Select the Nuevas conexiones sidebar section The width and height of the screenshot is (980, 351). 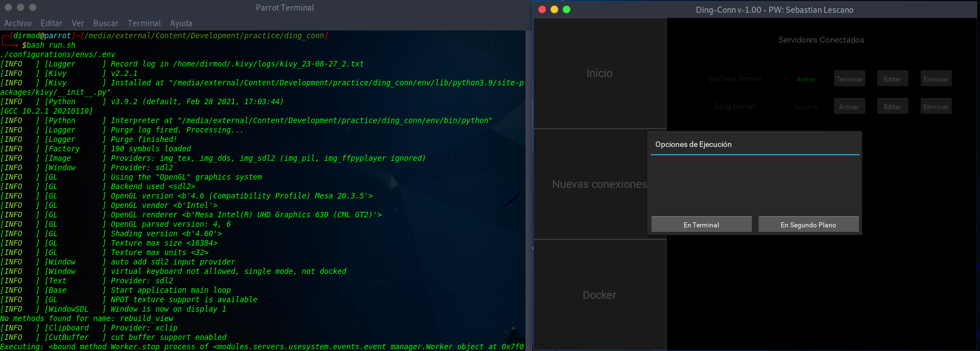(x=599, y=184)
